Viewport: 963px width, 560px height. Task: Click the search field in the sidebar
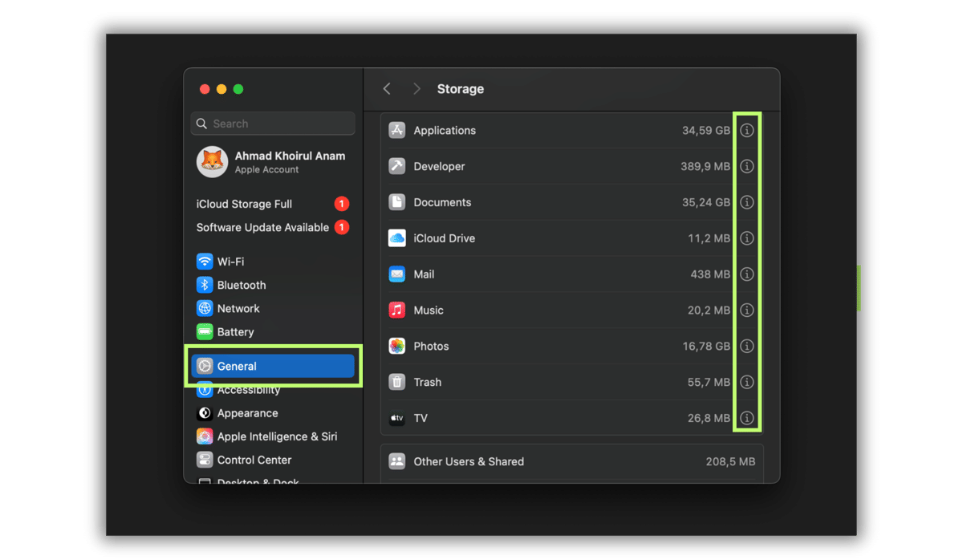272,123
